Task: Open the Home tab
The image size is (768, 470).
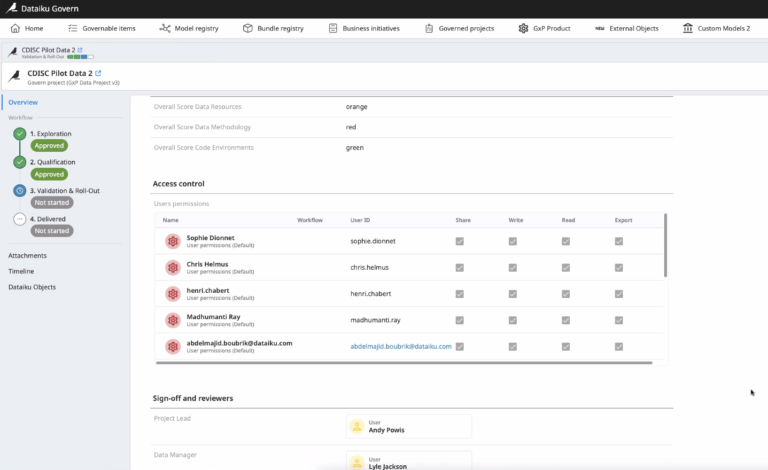Action: pyautogui.click(x=27, y=28)
